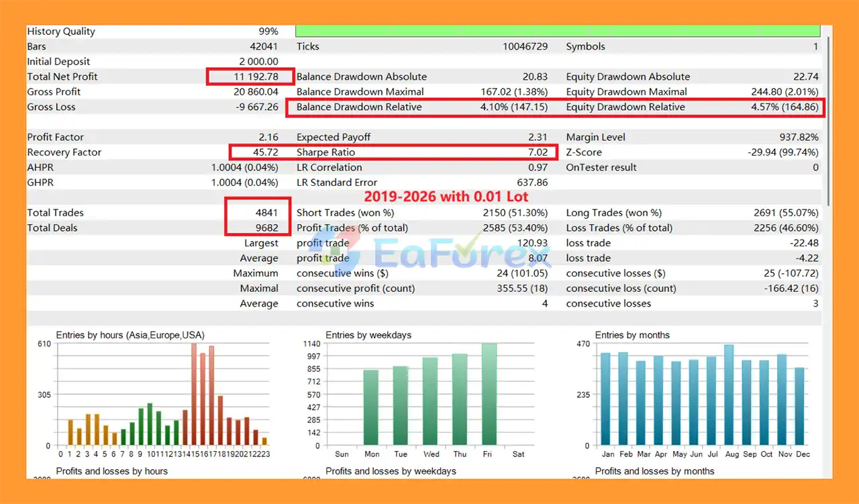Image resolution: width=859 pixels, height=504 pixels.
Task: Click the Total Deals value 9682
Action: 266,228
